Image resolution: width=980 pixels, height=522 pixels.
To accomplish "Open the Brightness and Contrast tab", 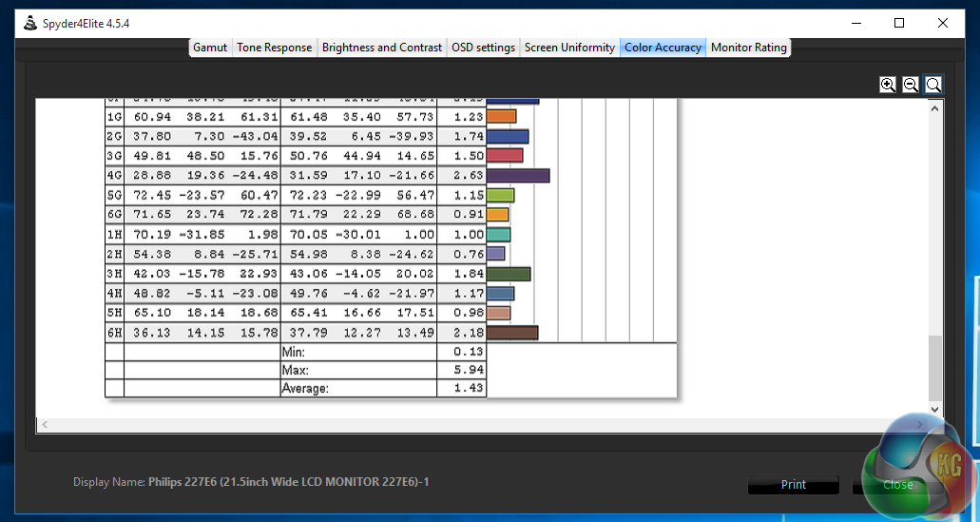I will (x=382, y=48).
